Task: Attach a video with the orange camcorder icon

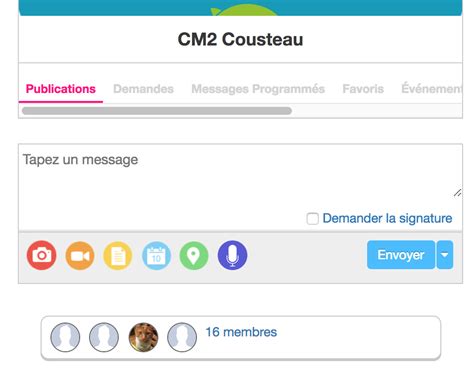Action: (x=80, y=255)
